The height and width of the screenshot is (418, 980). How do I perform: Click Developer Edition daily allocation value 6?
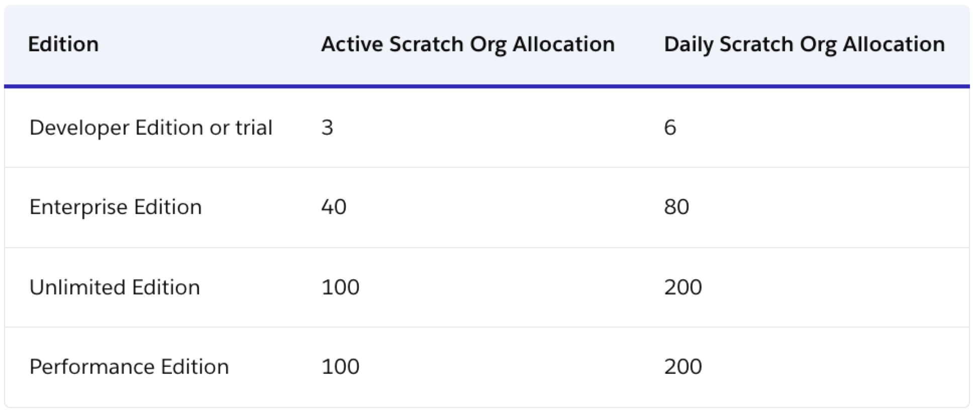[x=670, y=128]
